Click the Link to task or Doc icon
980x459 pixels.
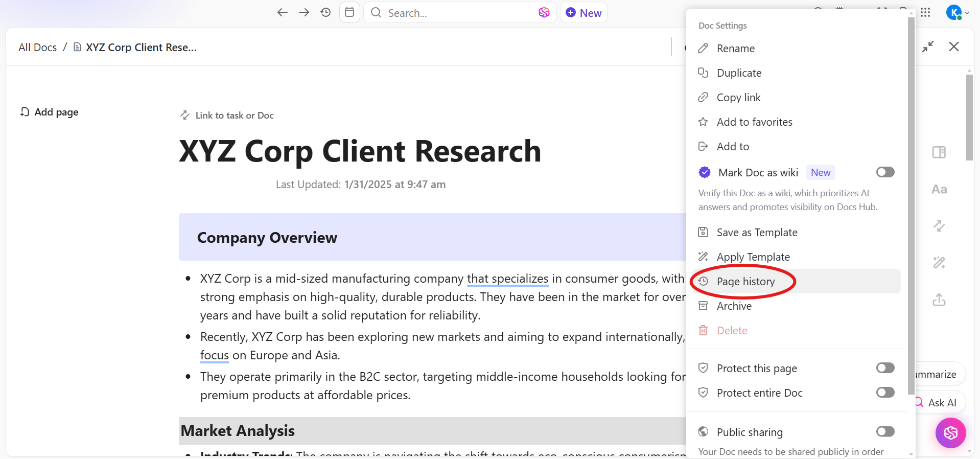tap(185, 115)
